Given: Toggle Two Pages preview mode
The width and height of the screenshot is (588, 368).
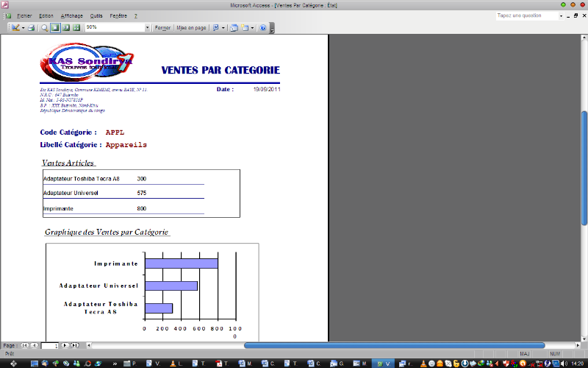Looking at the screenshot, I should (66, 27).
